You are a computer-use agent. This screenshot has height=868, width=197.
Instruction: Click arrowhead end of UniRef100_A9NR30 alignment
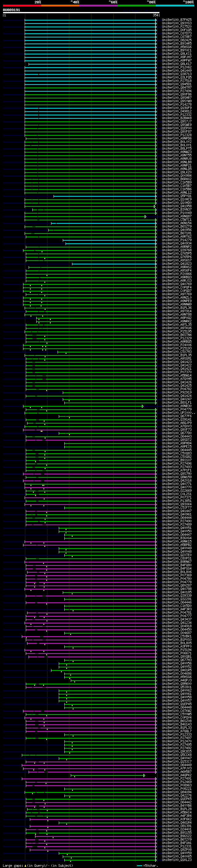(143, 406)
